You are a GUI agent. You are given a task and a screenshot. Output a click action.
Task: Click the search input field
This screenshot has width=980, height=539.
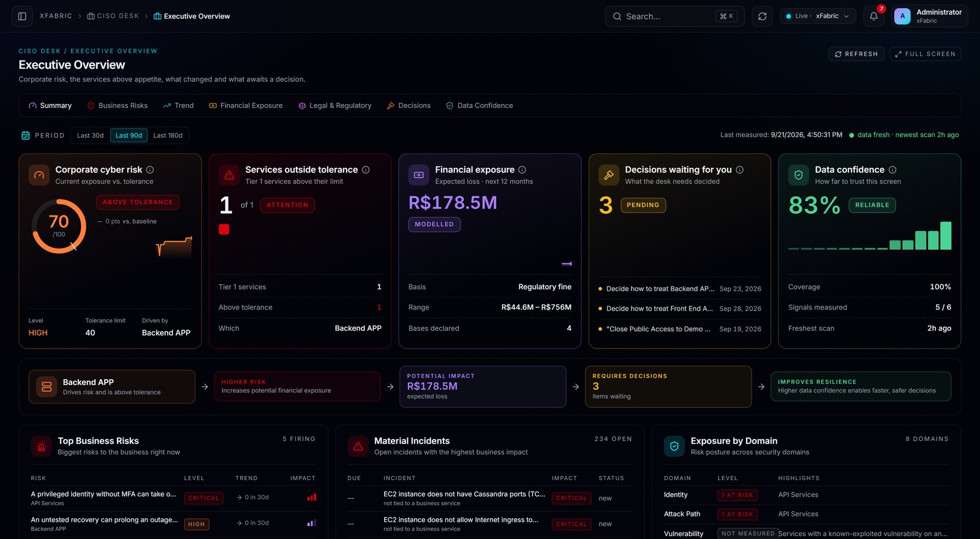click(x=674, y=17)
